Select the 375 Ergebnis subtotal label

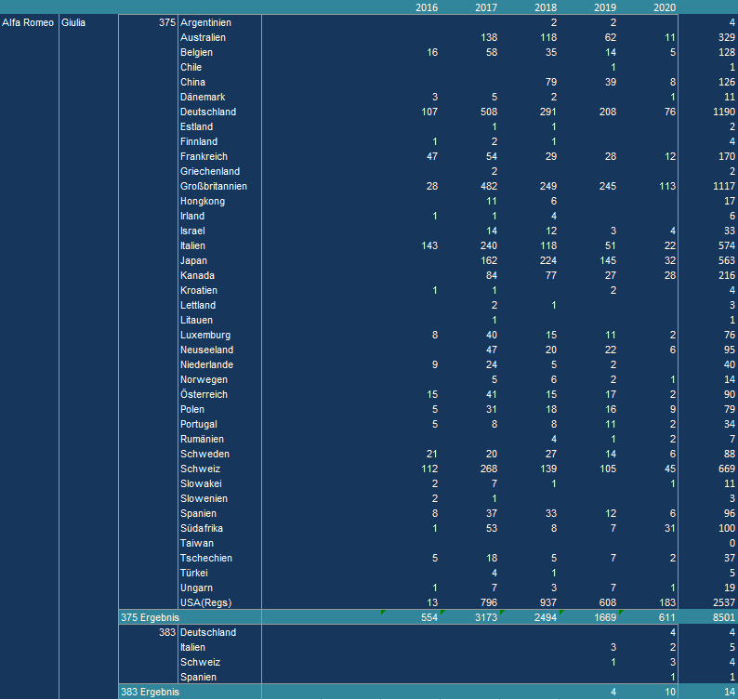(x=150, y=617)
